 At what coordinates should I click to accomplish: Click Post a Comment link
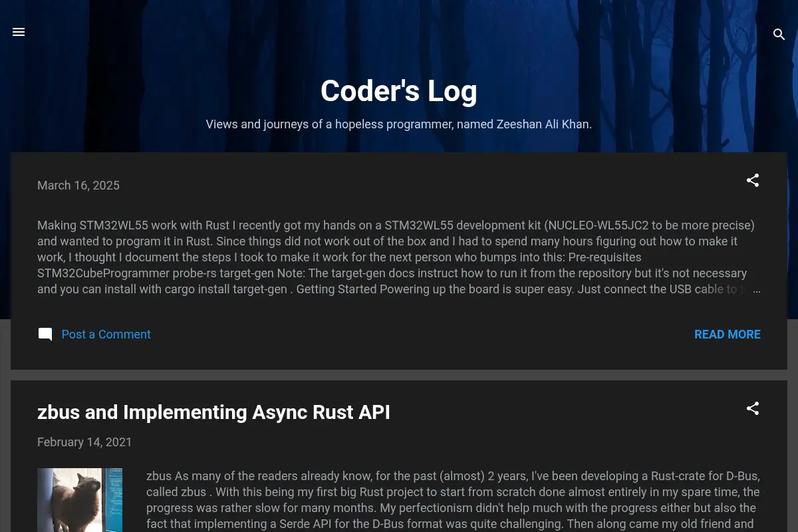(106, 334)
